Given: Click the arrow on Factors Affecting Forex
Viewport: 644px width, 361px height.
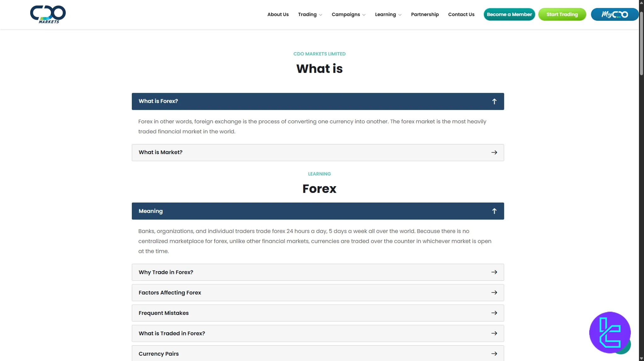Looking at the screenshot, I should click(494, 292).
